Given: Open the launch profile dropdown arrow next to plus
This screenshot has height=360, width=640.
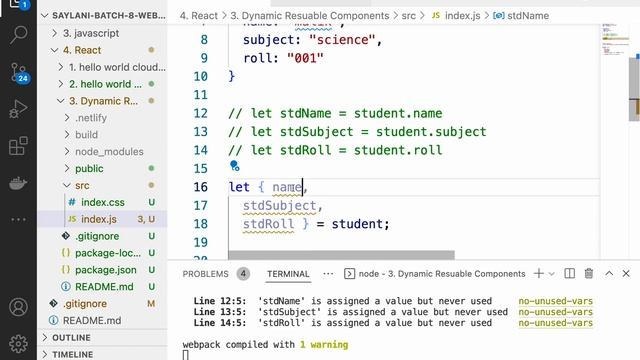Looking at the screenshot, I should (x=551, y=274).
